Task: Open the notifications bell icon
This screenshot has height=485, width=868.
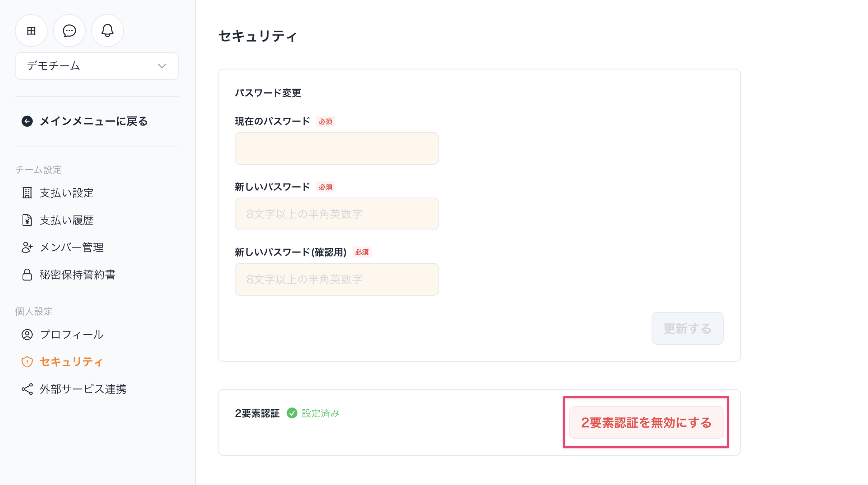Action: (107, 31)
